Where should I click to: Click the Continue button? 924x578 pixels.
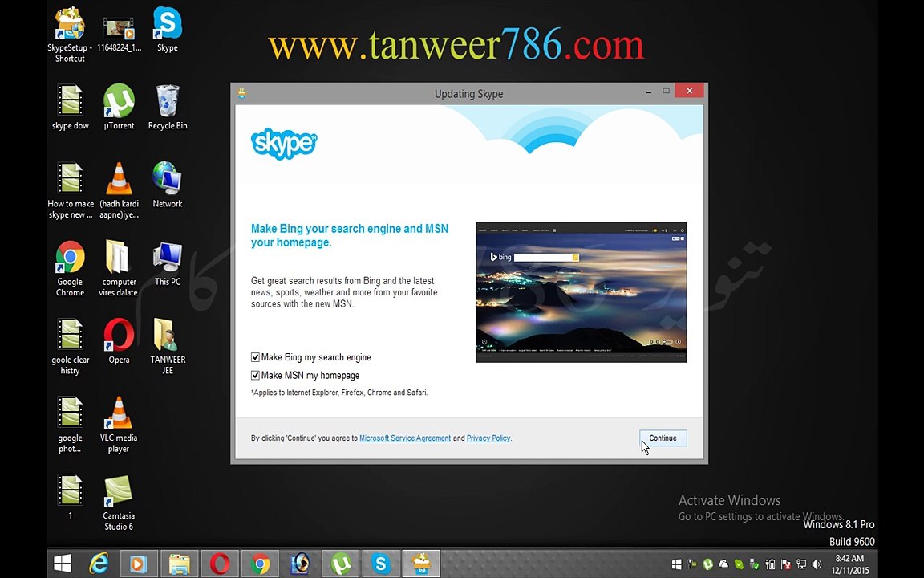[663, 438]
